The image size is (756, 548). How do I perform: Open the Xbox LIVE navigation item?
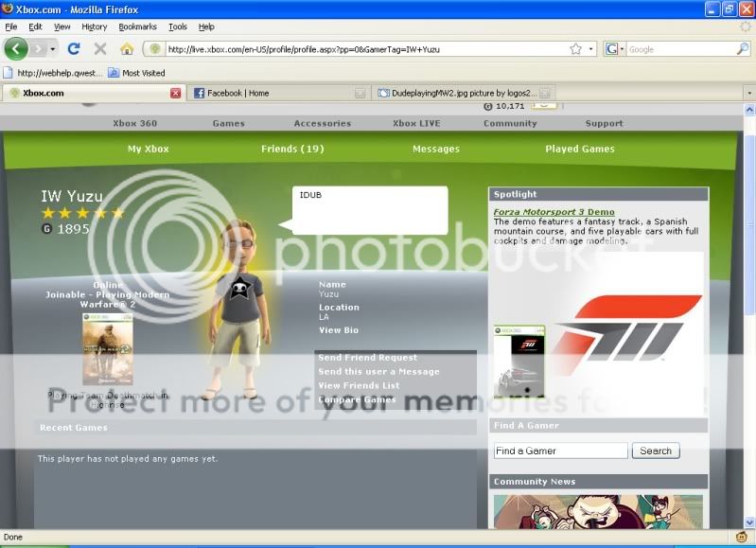tap(416, 123)
